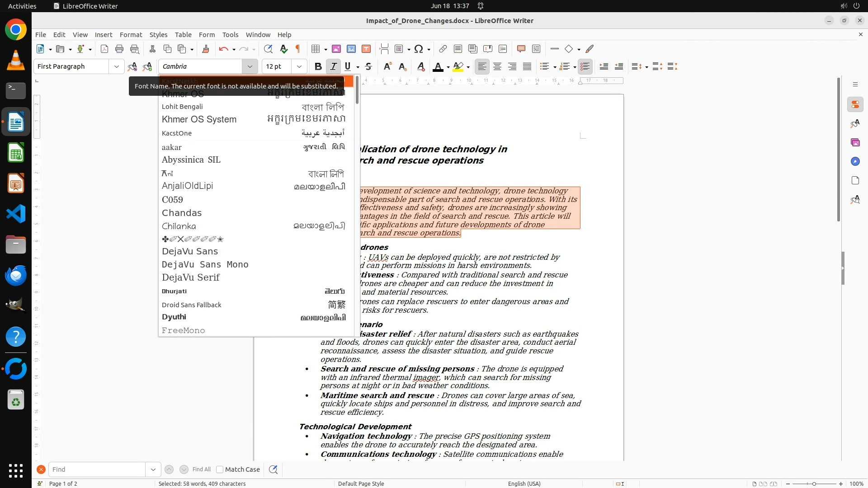Click the Find All button

pyautogui.click(x=201, y=469)
